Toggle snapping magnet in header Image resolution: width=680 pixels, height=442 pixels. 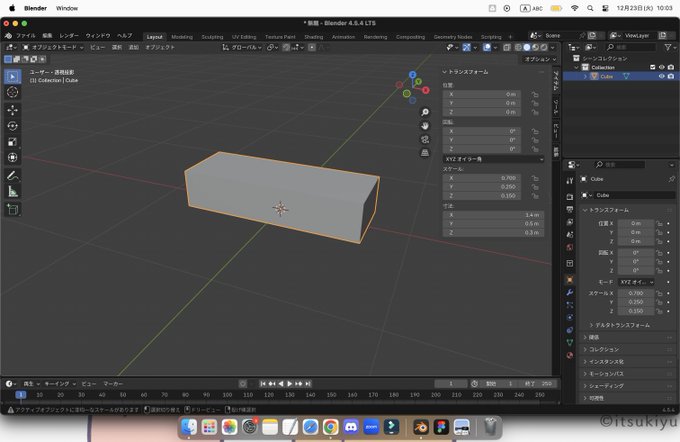(286, 47)
